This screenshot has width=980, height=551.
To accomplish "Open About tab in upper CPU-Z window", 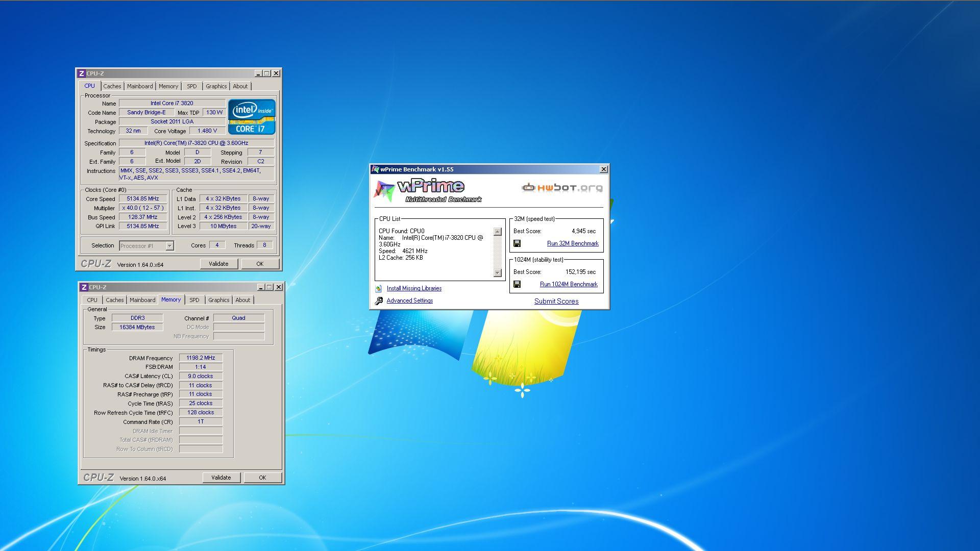I will click(x=240, y=86).
